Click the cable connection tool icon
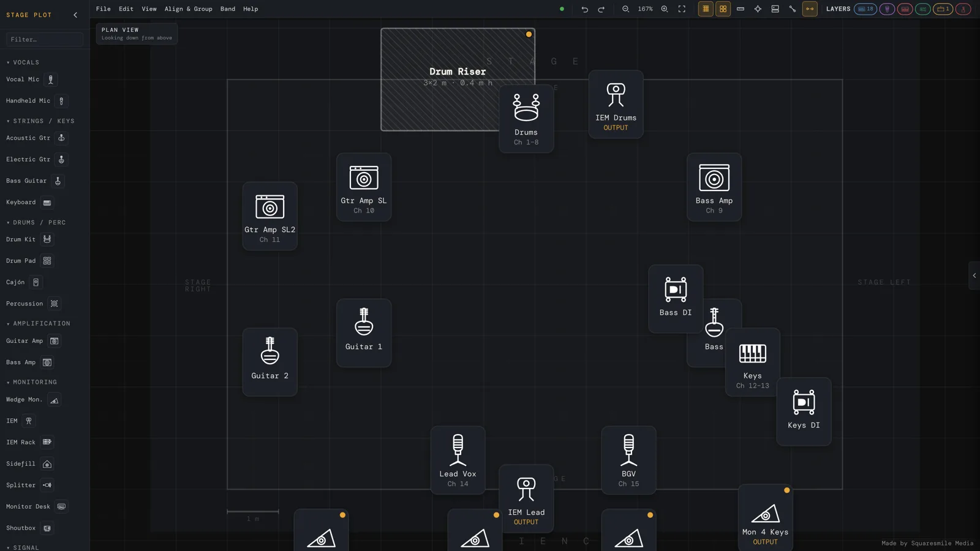The width and height of the screenshot is (980, 551). tap(793, 9)
